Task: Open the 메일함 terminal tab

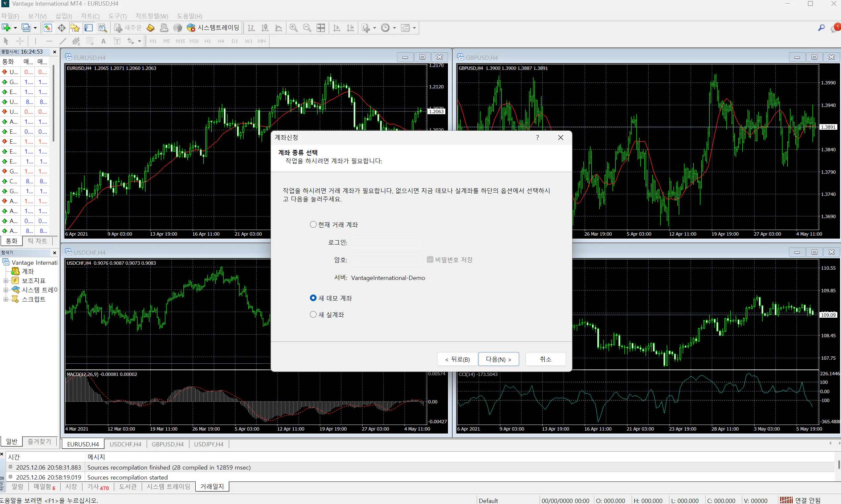Action: point(44,487)
